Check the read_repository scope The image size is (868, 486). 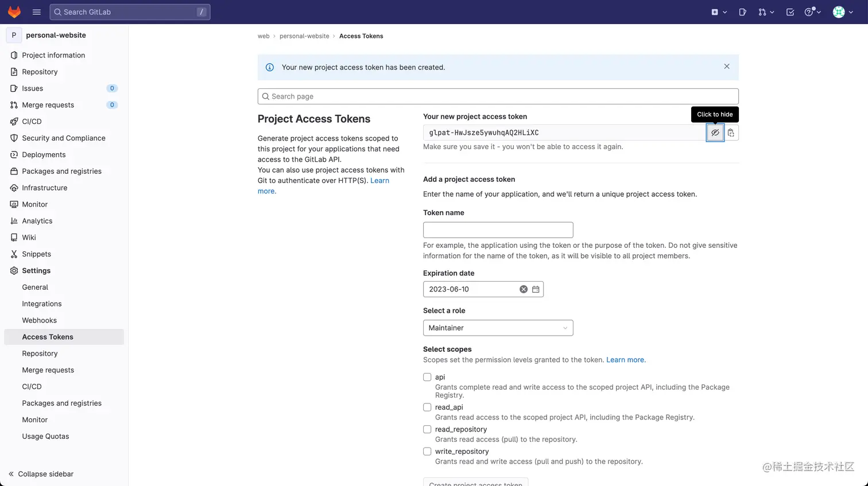[427, 429]
